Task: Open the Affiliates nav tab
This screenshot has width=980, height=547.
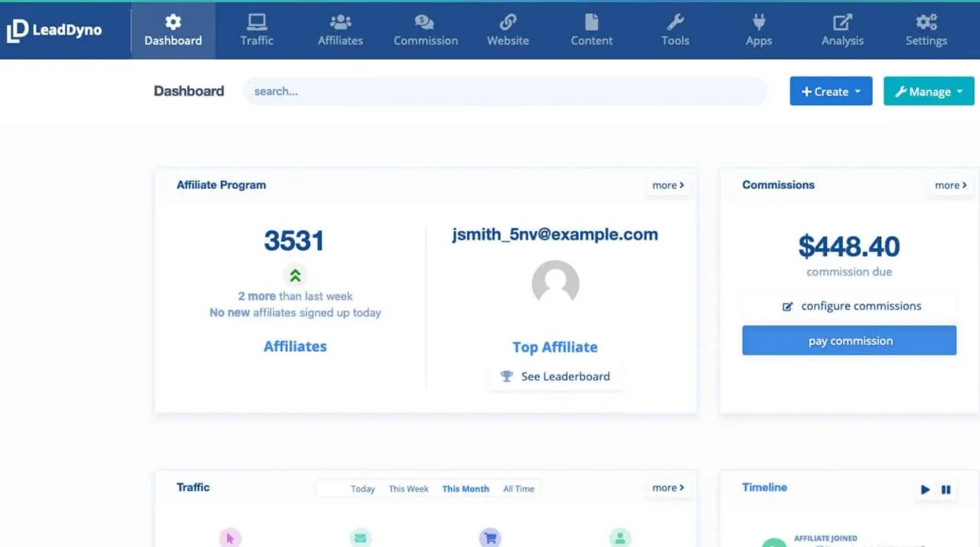Action: point(340,31)
